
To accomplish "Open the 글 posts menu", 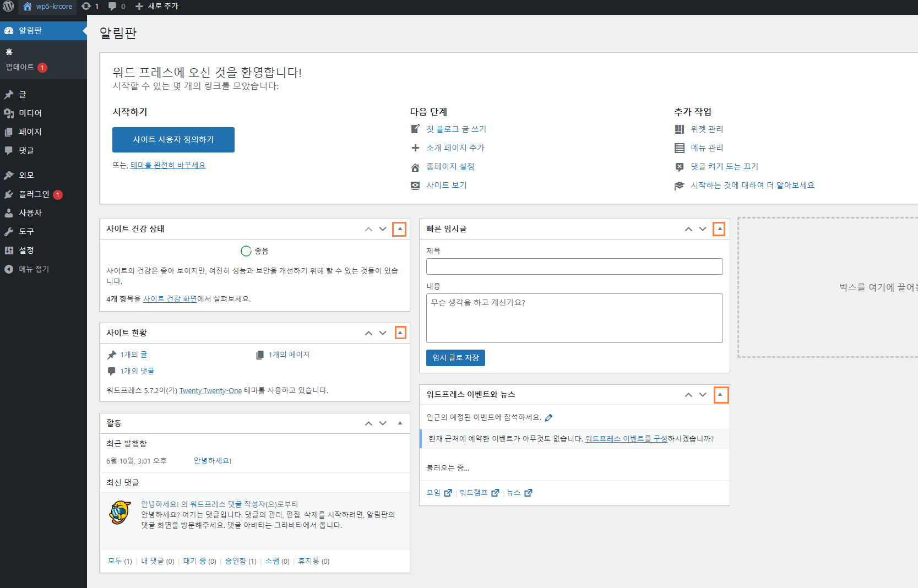I will tap(44, 95).
